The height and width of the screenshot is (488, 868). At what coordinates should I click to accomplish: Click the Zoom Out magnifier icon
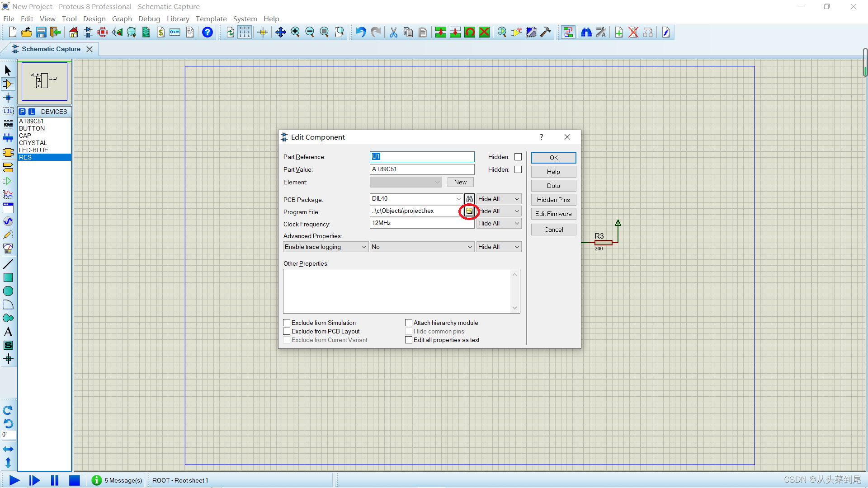(310, 32)
